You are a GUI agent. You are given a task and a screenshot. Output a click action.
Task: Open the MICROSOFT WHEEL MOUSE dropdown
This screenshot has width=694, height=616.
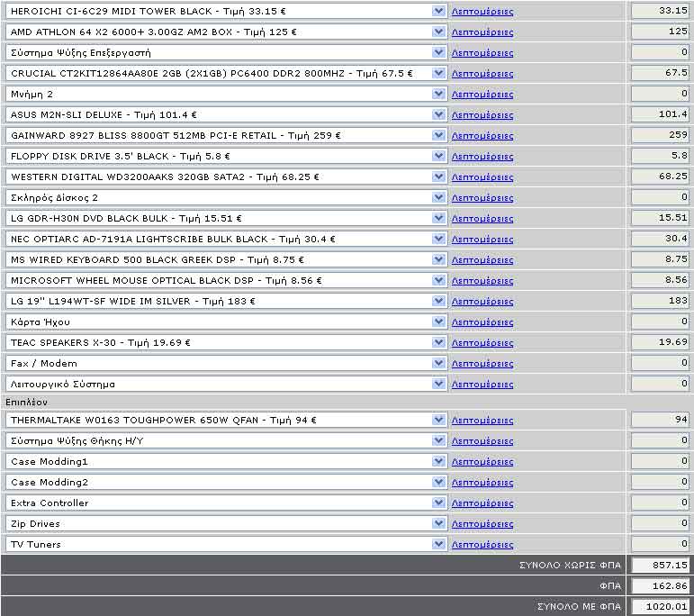[226, 280]
